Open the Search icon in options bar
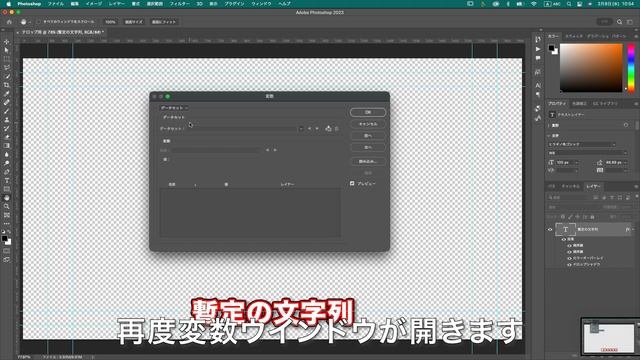 tap(619, 22)
